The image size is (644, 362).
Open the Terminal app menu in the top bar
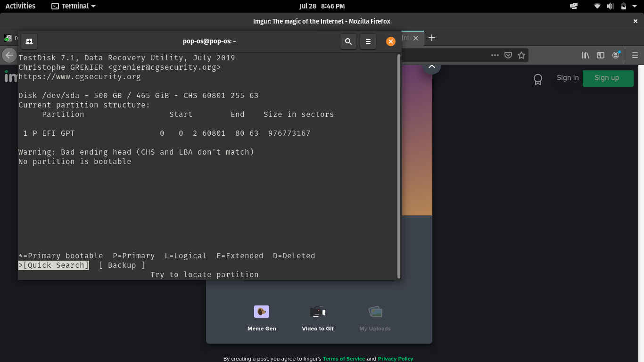(x=73, y=6)
